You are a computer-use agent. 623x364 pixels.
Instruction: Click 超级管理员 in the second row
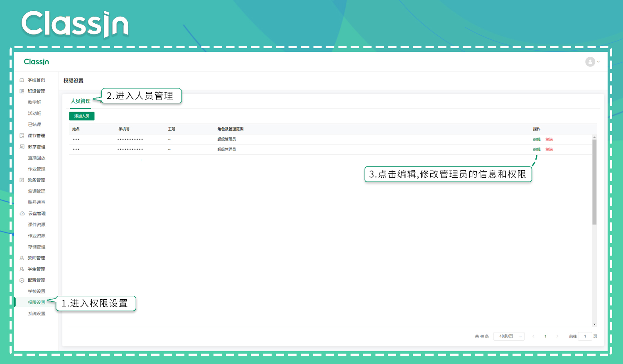coord(227,149)
